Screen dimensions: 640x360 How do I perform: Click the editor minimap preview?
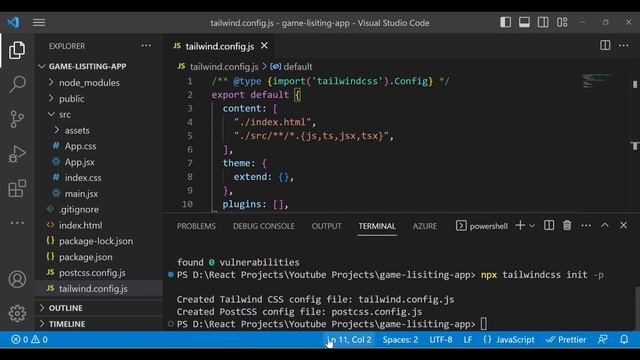tap(596, 81)
